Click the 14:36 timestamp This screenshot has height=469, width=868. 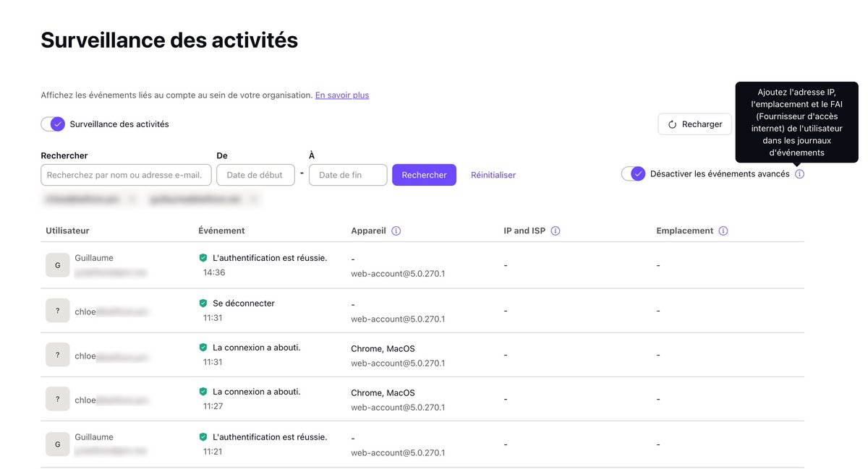pos(214,273)
